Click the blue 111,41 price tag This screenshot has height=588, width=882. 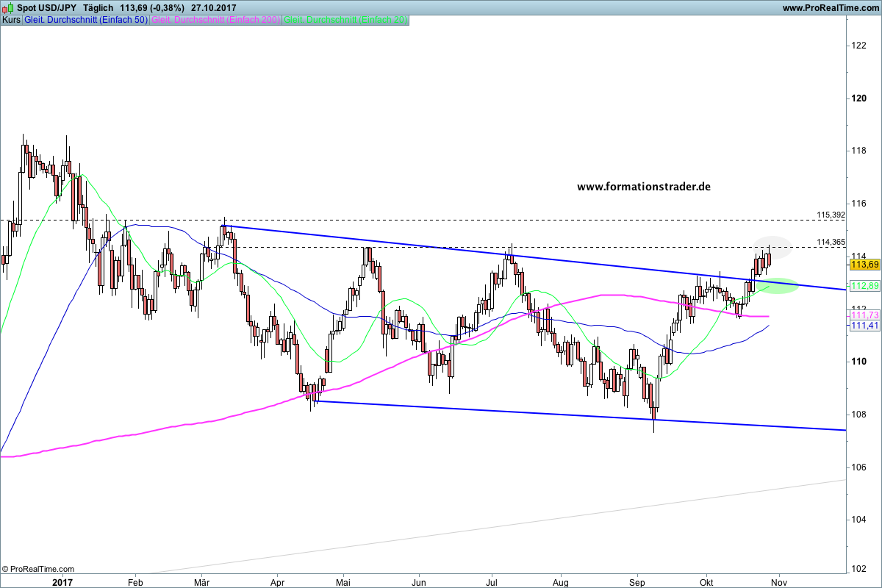tap(860, 325)
